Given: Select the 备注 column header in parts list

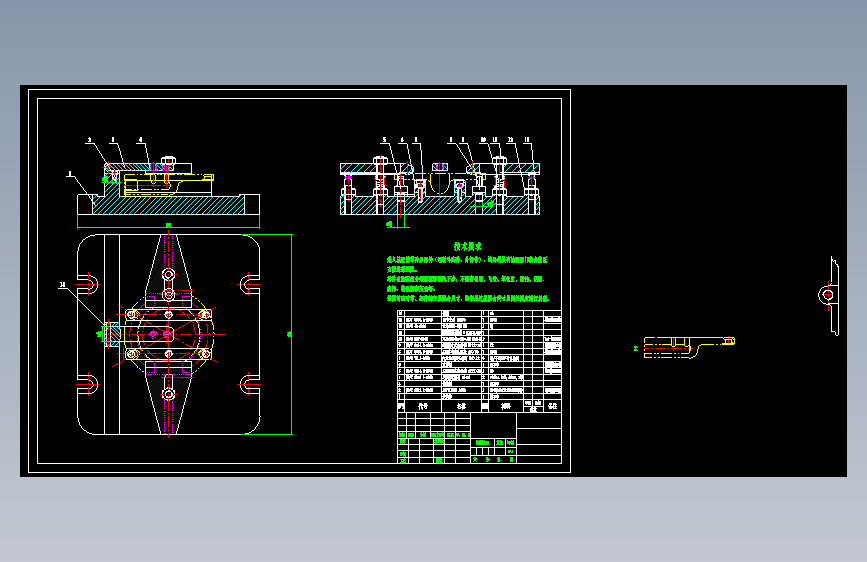Looking at the screenshot, I should tap(552, 406).
